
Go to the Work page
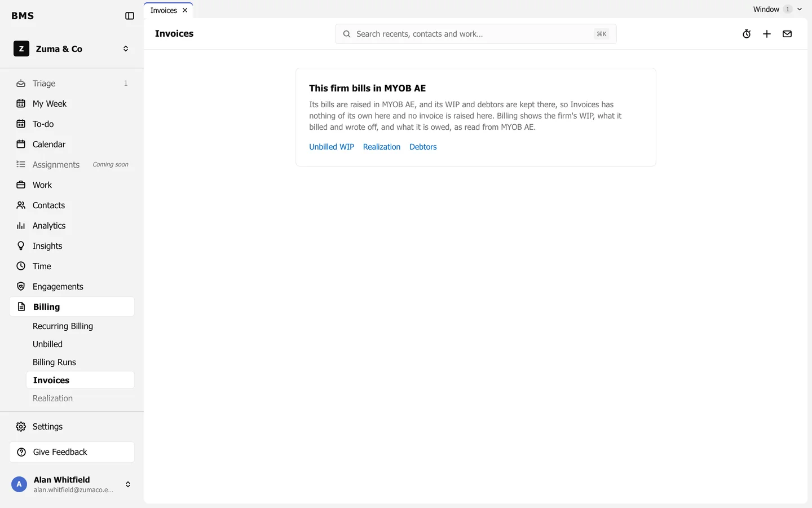pyautogui.click(x=72, y=185)
